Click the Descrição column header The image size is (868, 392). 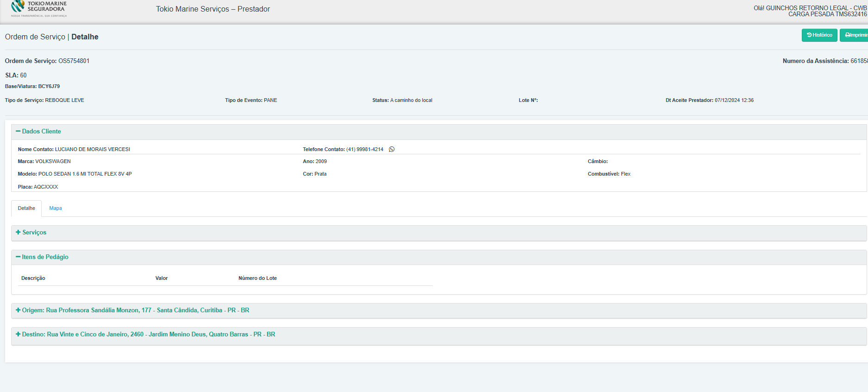(33, 278)
